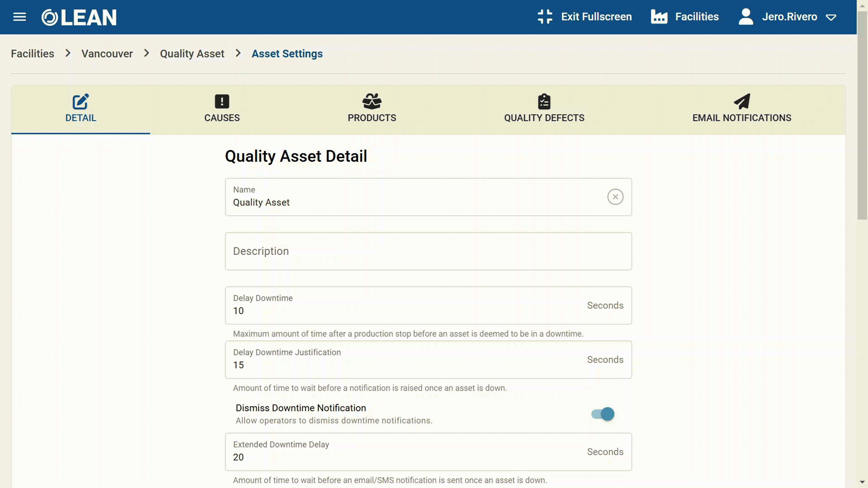Open Facilities from the top bar text
868x488 pixels.
697,16
